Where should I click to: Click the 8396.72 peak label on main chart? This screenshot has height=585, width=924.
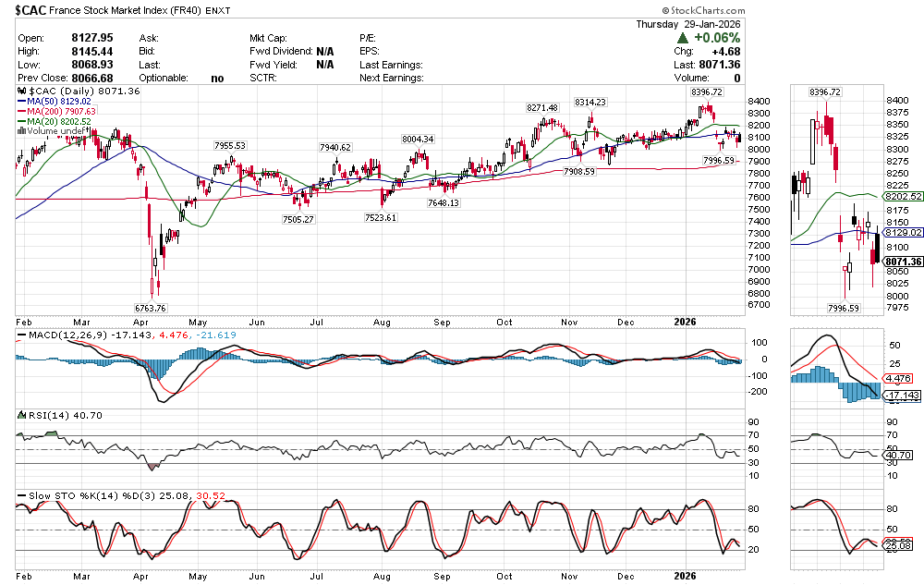(706, 92)
